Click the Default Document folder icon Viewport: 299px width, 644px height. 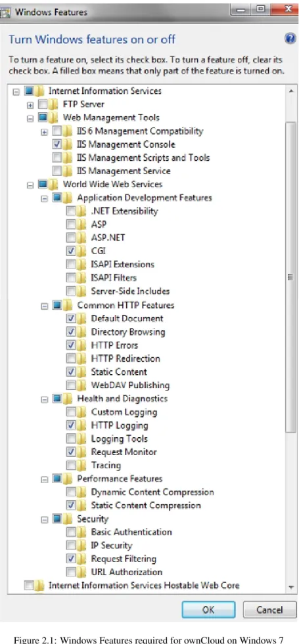click(82, 318)
